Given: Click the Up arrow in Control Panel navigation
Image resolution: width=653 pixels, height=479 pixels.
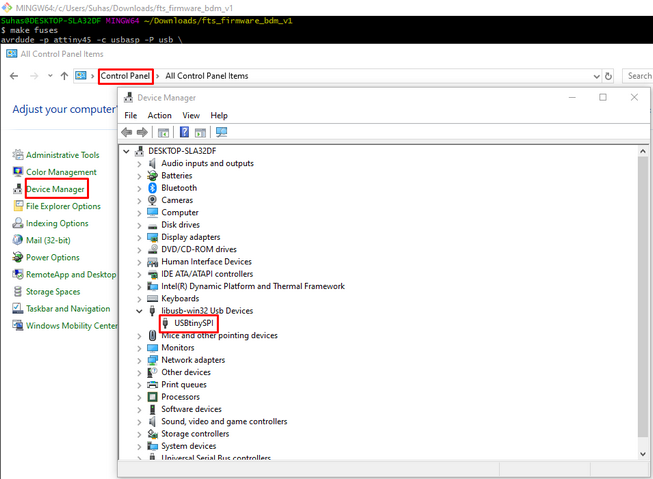Looking at the screenshot, I should click(x=64, y=76).
